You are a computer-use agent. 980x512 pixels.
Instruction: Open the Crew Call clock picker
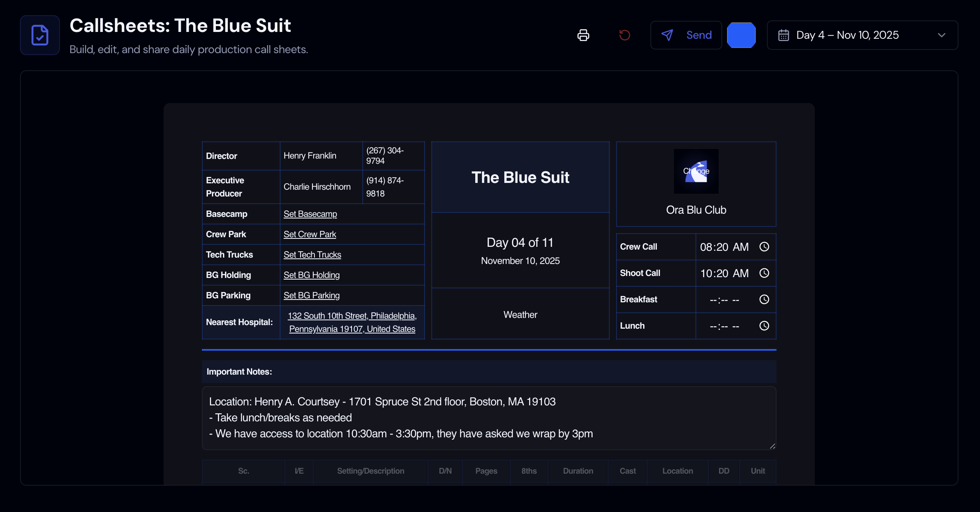click(764, 247)
